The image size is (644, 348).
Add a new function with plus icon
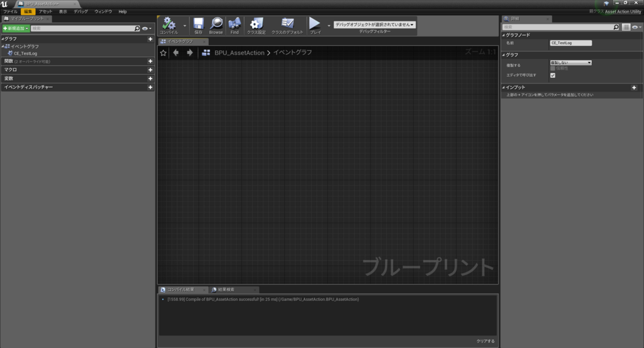point(150,61)
